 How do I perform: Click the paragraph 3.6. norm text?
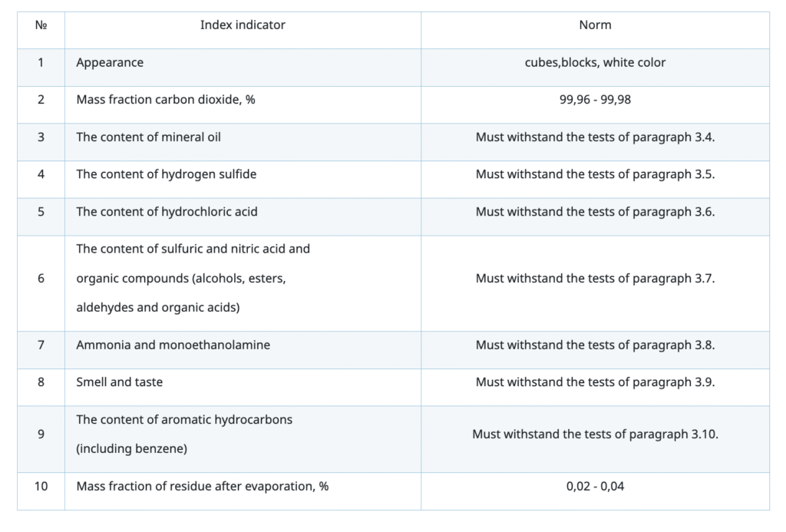point(595,212)
